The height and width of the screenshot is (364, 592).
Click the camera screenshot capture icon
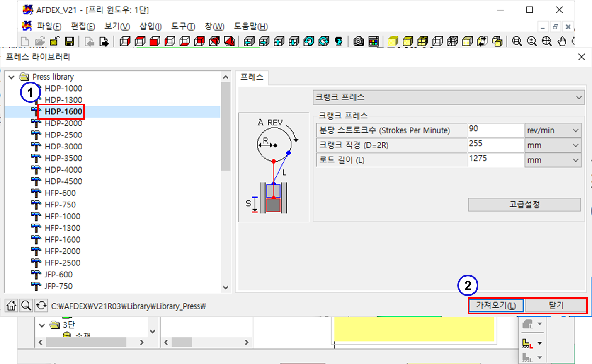[359, 41]
